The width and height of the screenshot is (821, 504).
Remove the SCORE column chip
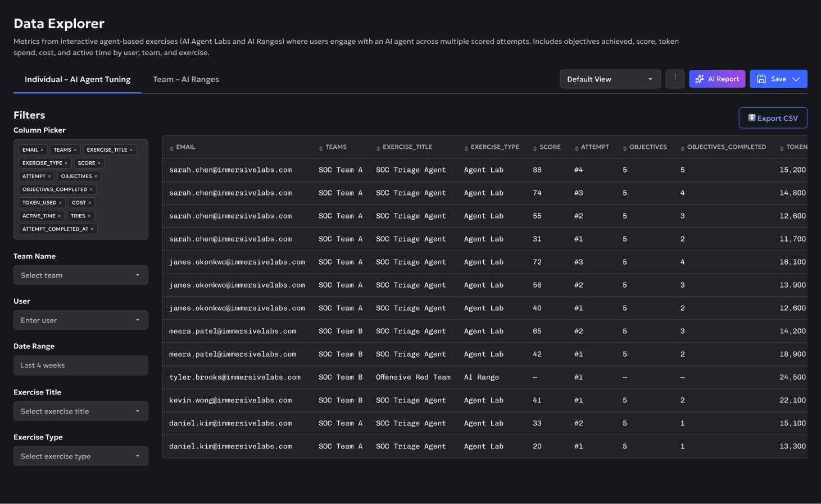(x=99, y=163)
